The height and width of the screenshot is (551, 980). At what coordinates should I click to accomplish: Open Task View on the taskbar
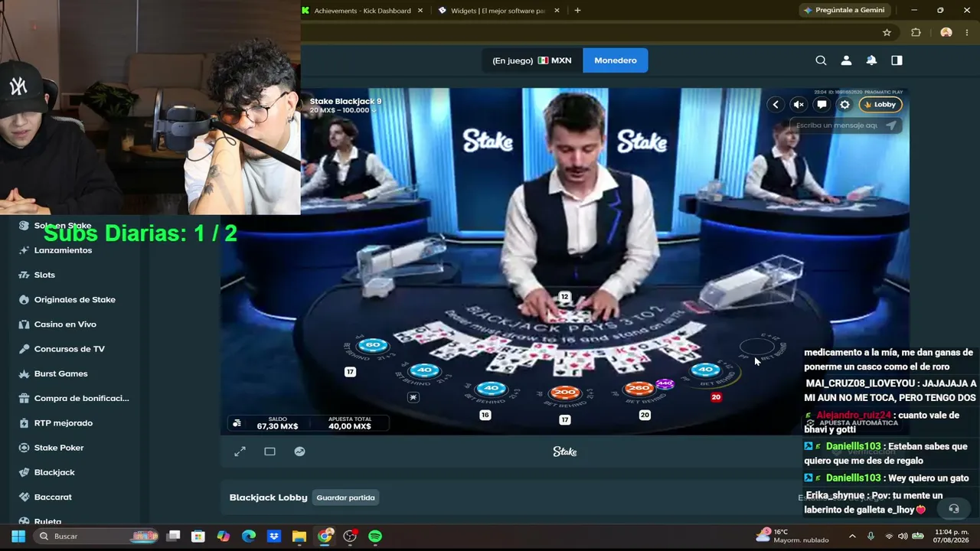[x=174, y=536]
